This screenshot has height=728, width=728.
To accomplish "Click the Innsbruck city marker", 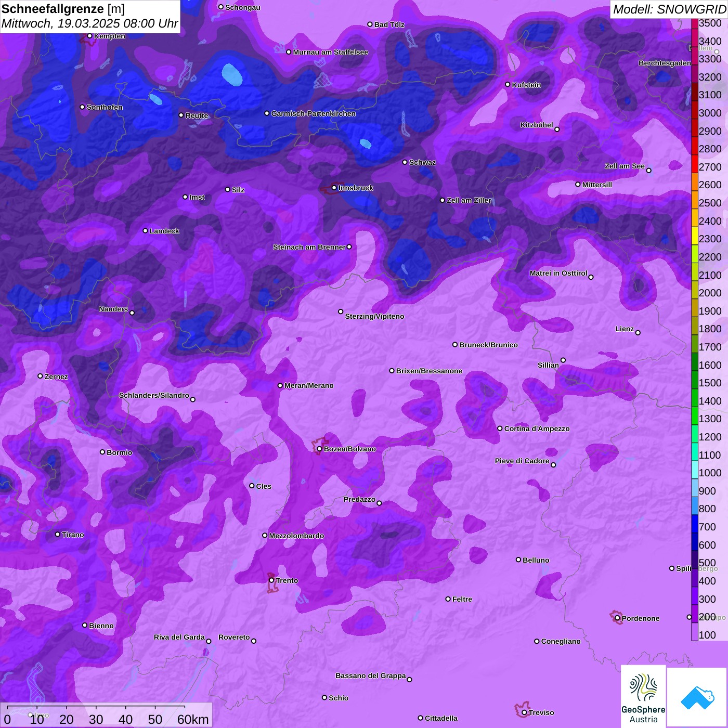I will pos(334,188).
